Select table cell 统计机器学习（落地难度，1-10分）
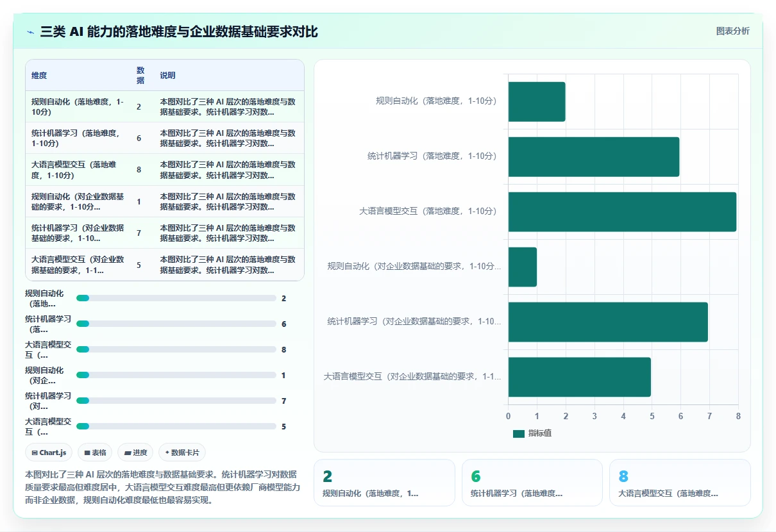The image size is (776, 532). [x=78, y=138]
